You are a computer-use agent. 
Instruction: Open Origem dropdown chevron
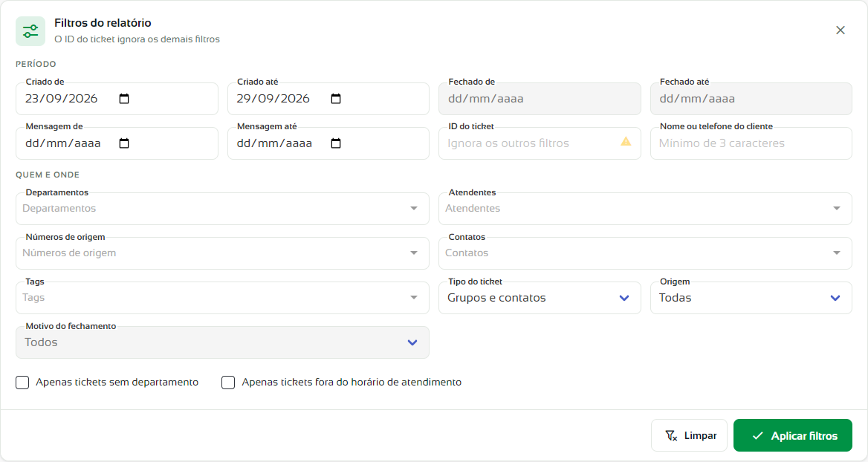point(835,299)
